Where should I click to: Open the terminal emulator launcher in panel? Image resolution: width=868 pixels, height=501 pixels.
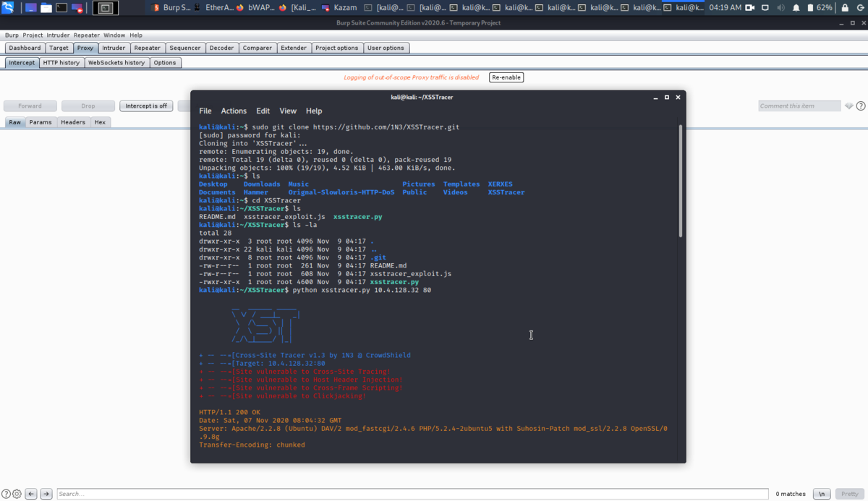(61, 8)
